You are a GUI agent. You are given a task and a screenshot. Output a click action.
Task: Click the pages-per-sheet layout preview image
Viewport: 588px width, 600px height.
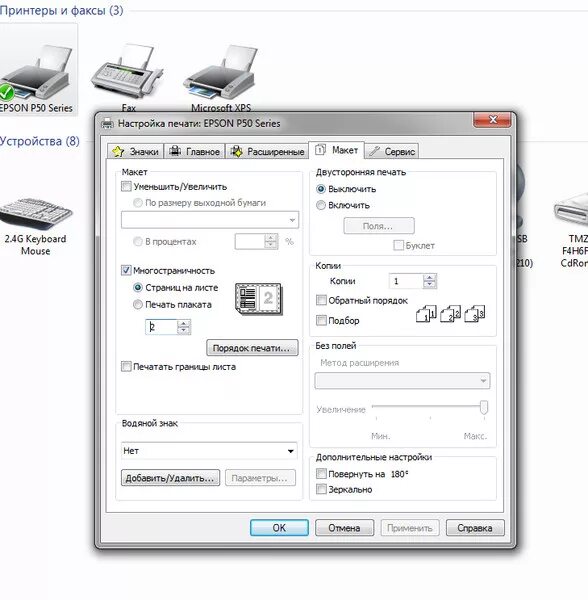coord(259,299)
